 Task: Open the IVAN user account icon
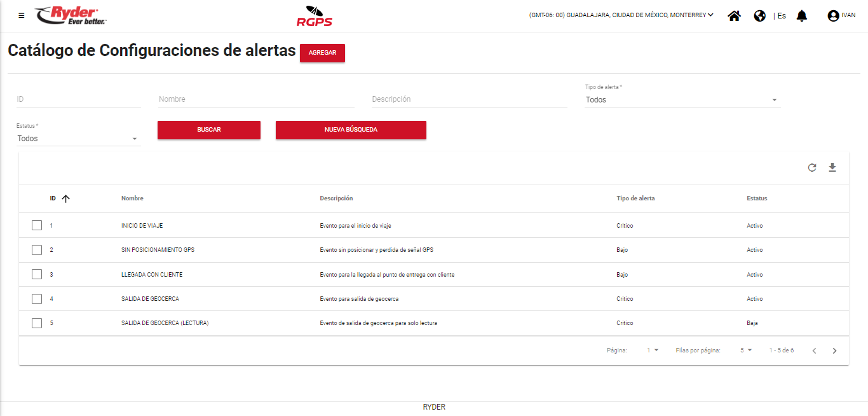click(833, 16)
